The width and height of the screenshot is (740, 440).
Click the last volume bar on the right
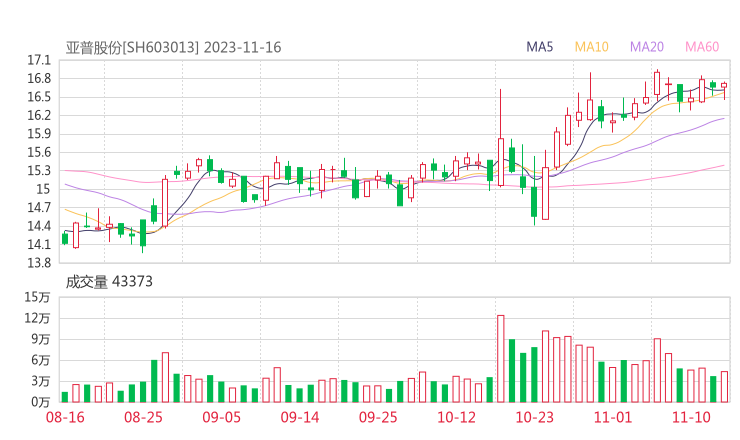tap(724, 387)
